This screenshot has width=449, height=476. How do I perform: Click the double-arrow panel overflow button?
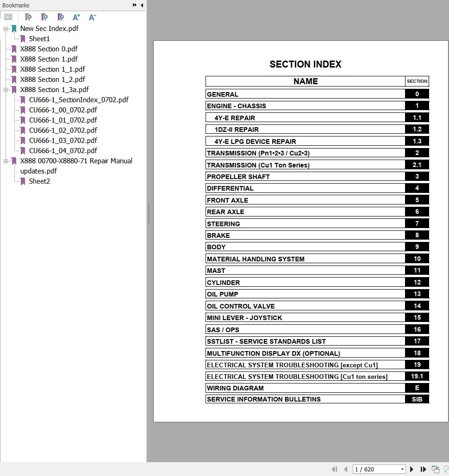(134, 5)
